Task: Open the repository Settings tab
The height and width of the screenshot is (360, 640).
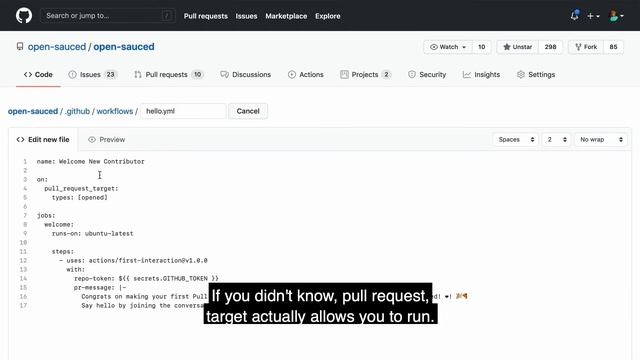Action: click(x=536, y=75)
